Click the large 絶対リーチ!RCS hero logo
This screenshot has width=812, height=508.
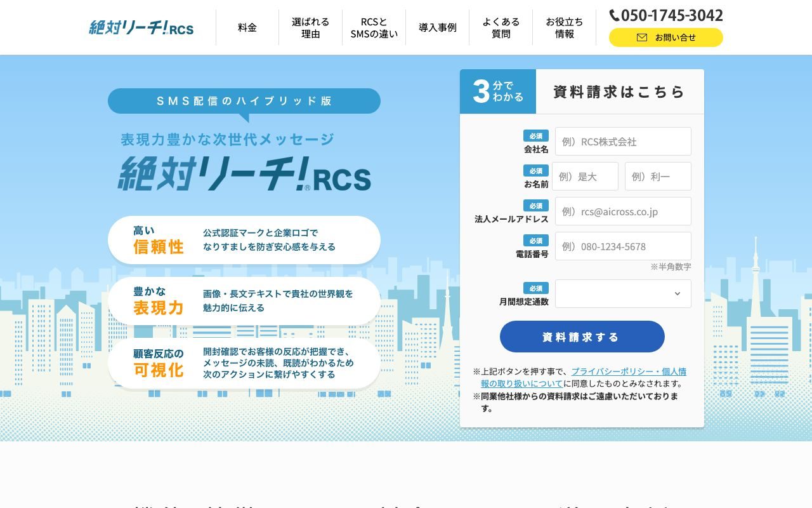tap(244, 173)
